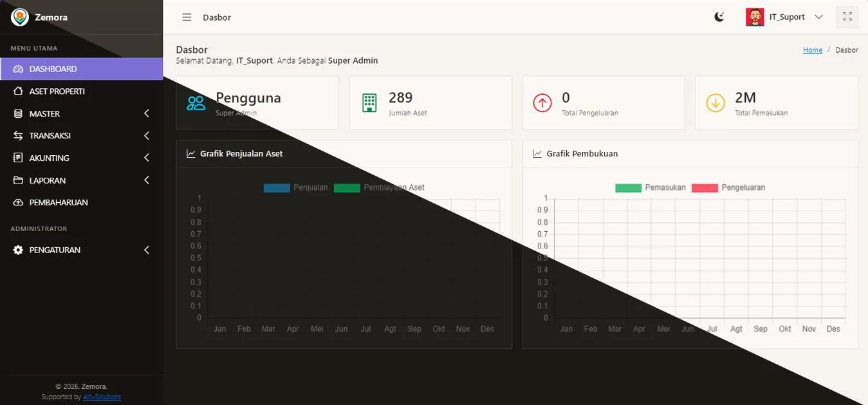Click the Pembaharuan cloud icon
This screenshot has width=868, height=405.
click(18, 203)
